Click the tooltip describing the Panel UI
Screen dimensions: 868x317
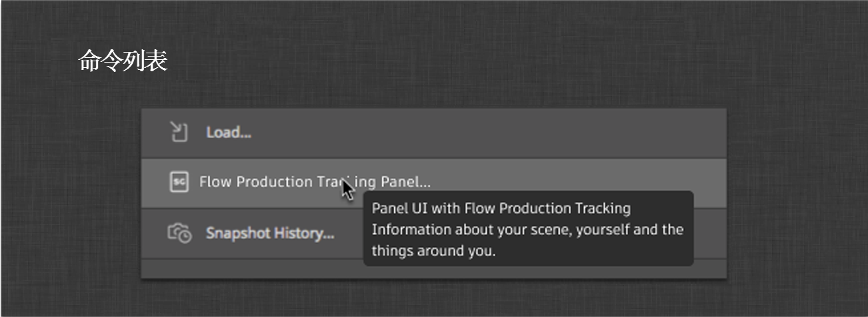(527, 229)
